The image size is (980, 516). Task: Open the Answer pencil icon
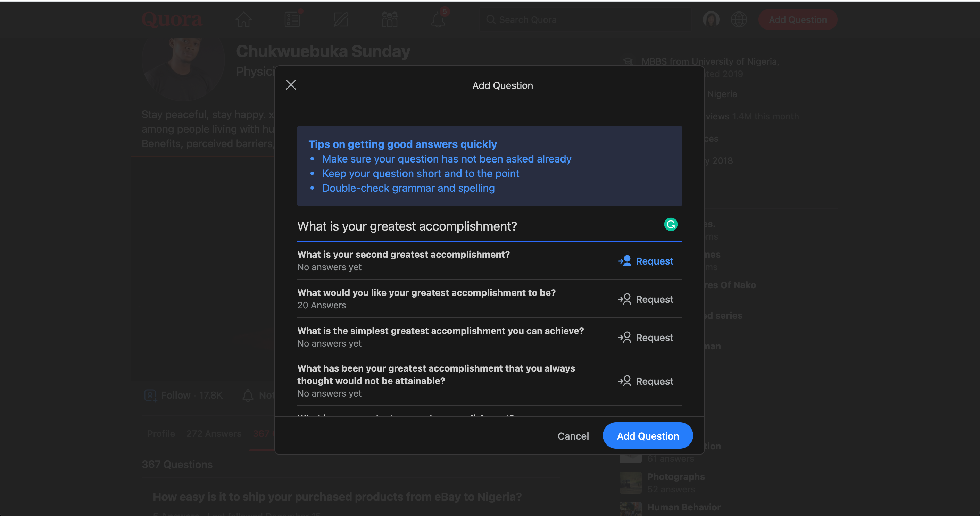tap(340, 19)
